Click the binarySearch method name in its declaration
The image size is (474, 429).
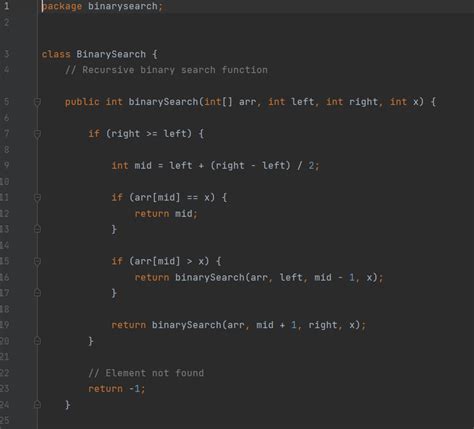[x=163, y=102]
